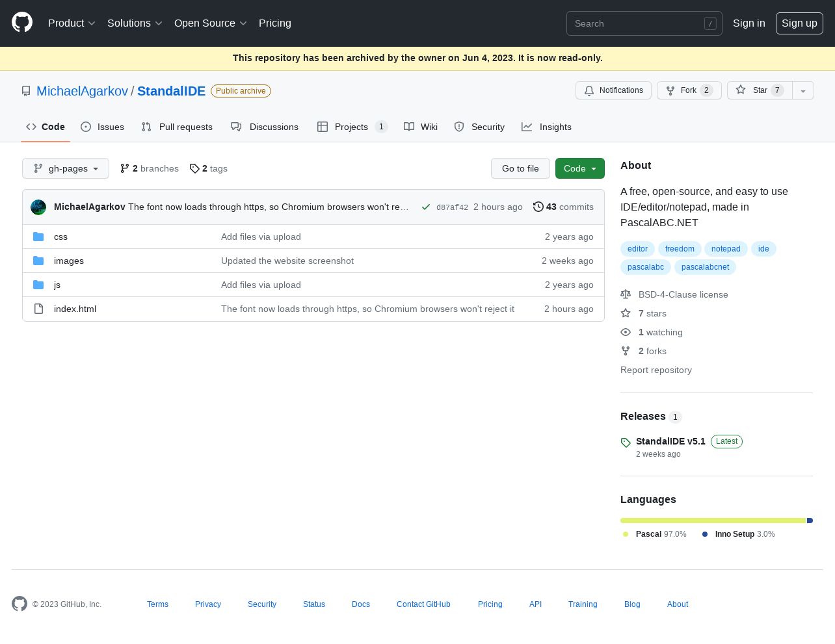835x644 pixels.
Task: Switch to the Code tab
Action: pyautogui.click(x=46, y=127)
